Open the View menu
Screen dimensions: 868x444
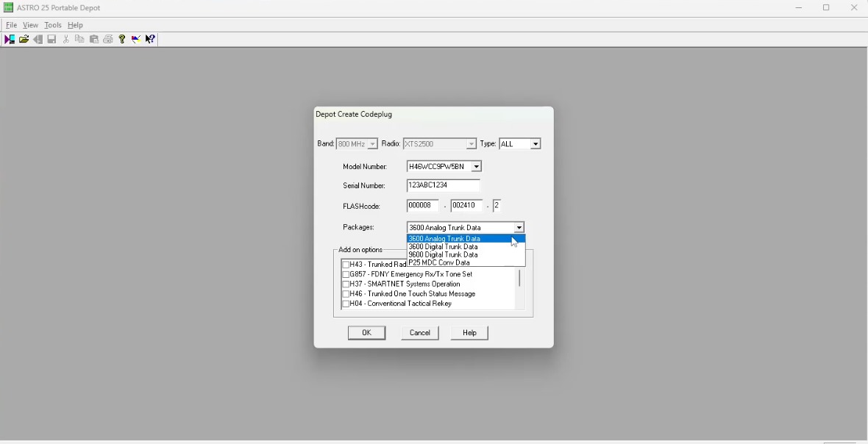click(30, 25)
